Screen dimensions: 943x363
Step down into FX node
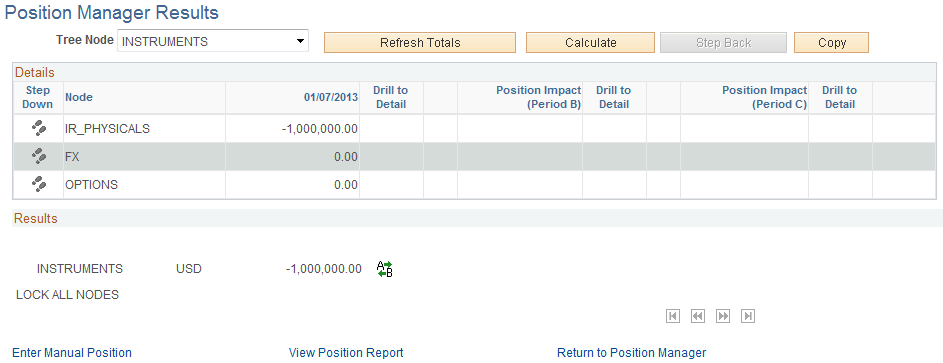point(38,156)
